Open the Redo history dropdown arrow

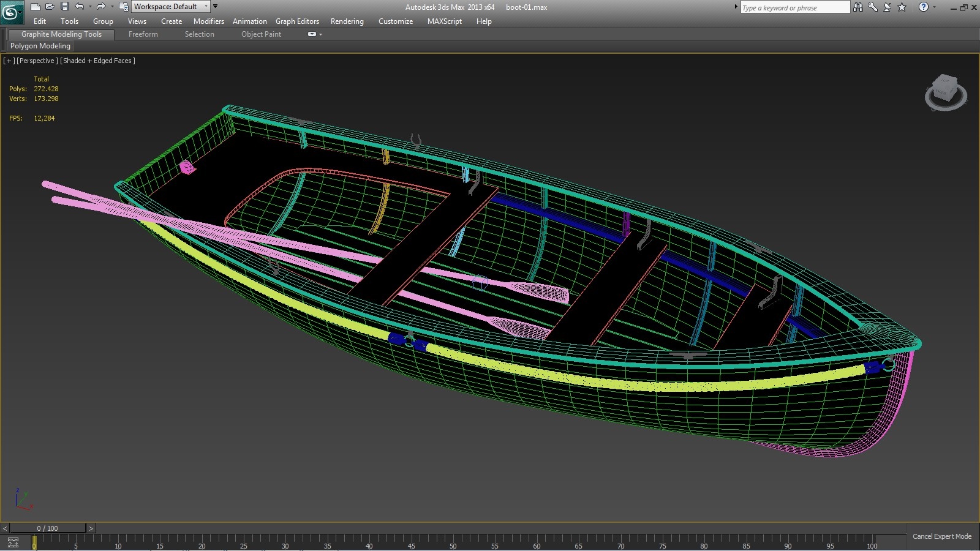(x=111, y=7)
